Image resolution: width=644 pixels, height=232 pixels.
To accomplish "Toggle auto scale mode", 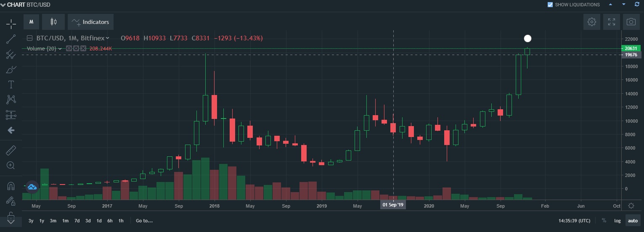I will 632,221.
